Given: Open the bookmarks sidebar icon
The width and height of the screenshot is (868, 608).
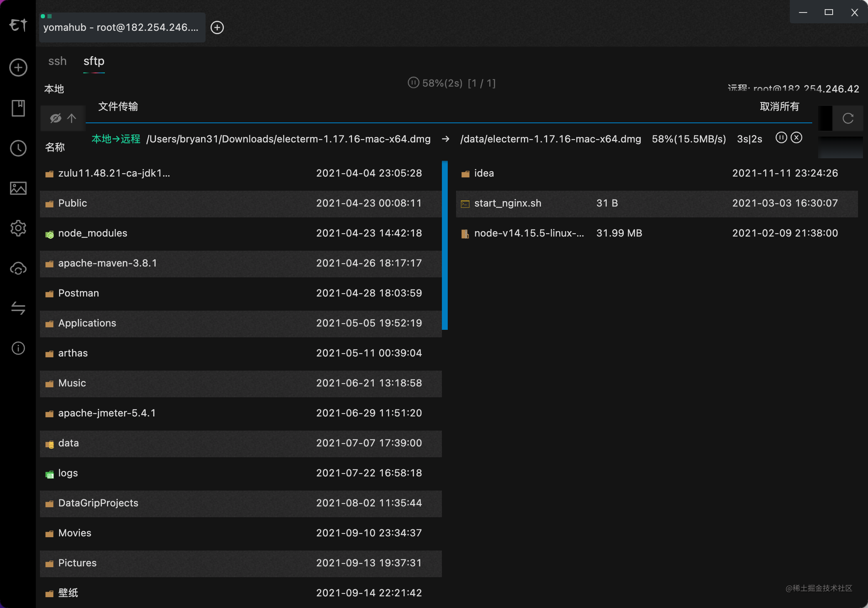Looking at the screenshot, I should (18, 108).
